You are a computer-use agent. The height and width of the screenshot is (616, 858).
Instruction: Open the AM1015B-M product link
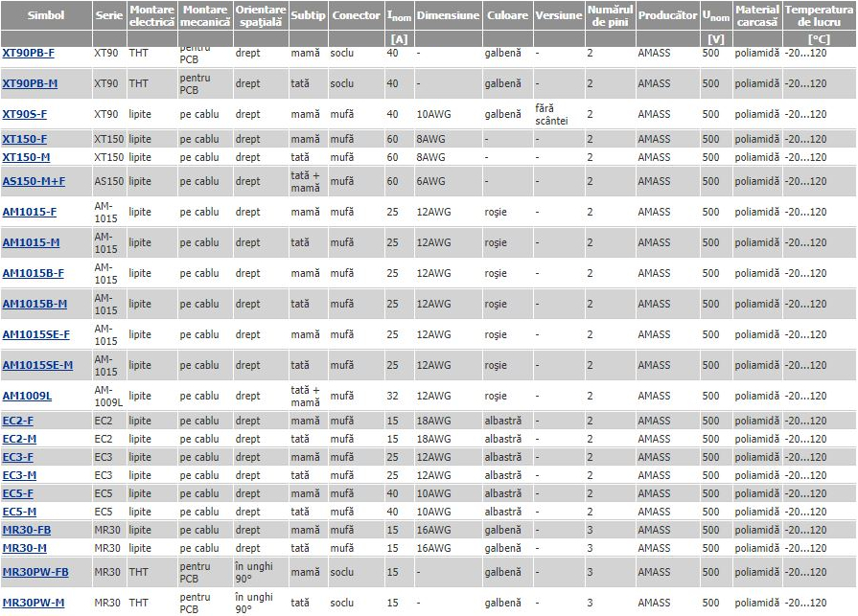click(35, 304)
